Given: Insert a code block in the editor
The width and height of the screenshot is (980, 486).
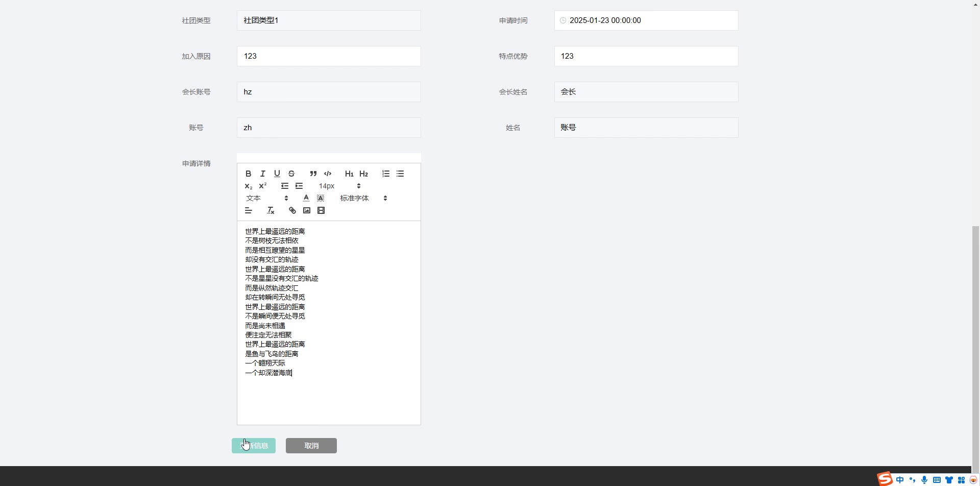Looking at the screenshot, I should (x=328, y=174).
